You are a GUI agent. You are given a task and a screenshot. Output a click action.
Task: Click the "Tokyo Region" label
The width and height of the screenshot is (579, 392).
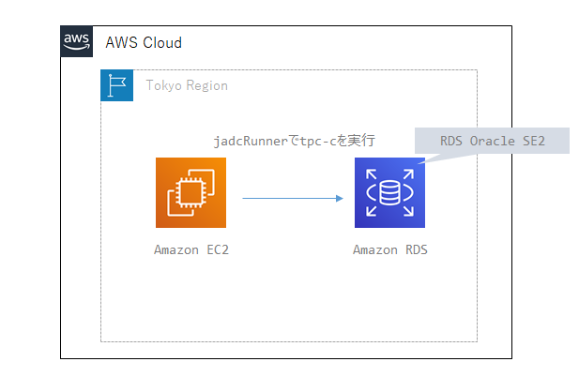(x=186, y=85)
